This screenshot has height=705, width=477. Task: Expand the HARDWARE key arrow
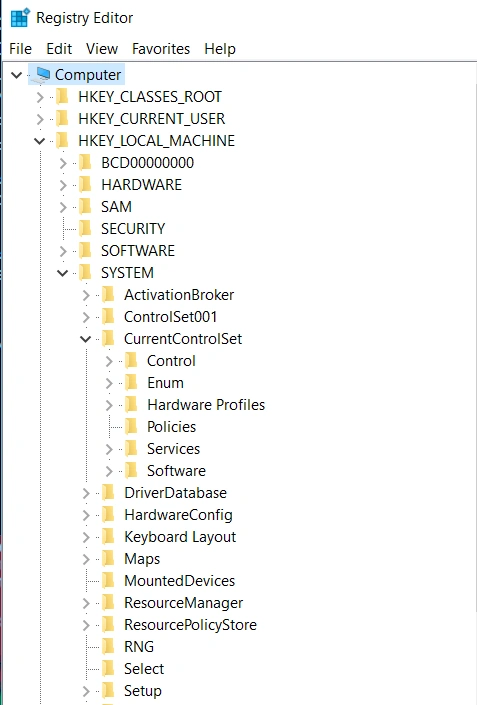[63, 185]
